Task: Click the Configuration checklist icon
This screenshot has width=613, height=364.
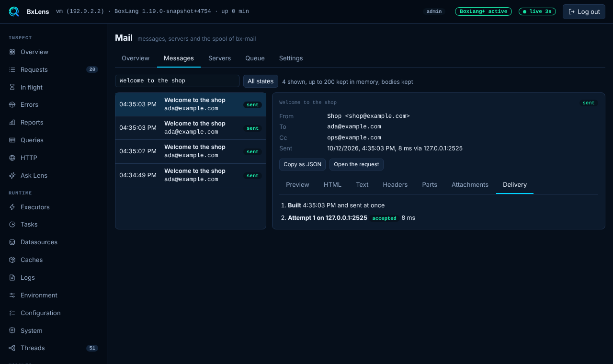Action: 12,313
